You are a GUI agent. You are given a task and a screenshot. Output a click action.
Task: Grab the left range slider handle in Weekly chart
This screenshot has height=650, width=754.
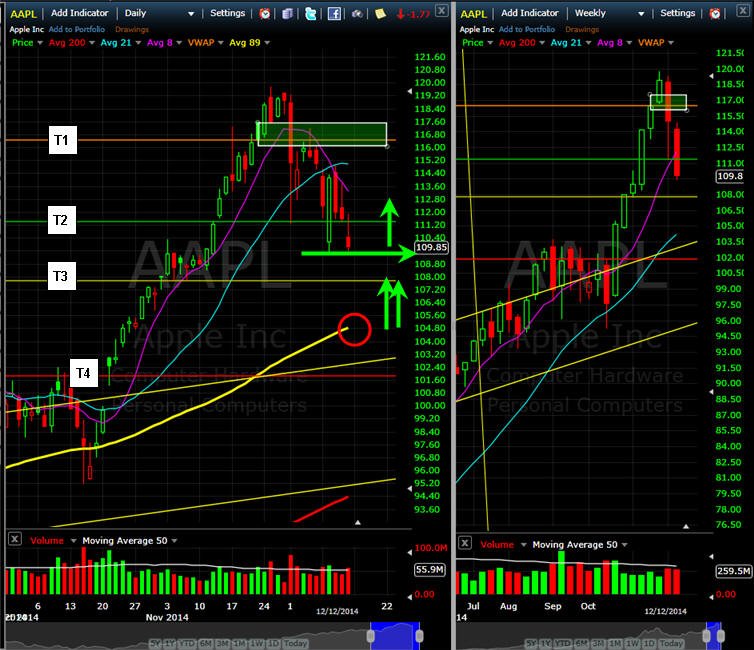[x=706, y=636]
